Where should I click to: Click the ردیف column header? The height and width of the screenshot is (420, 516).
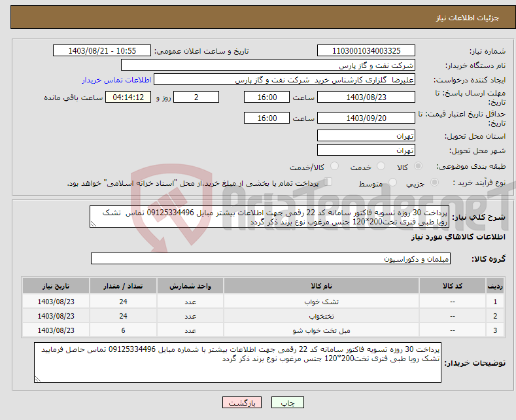pyautogui.click(x=495, y=286)
